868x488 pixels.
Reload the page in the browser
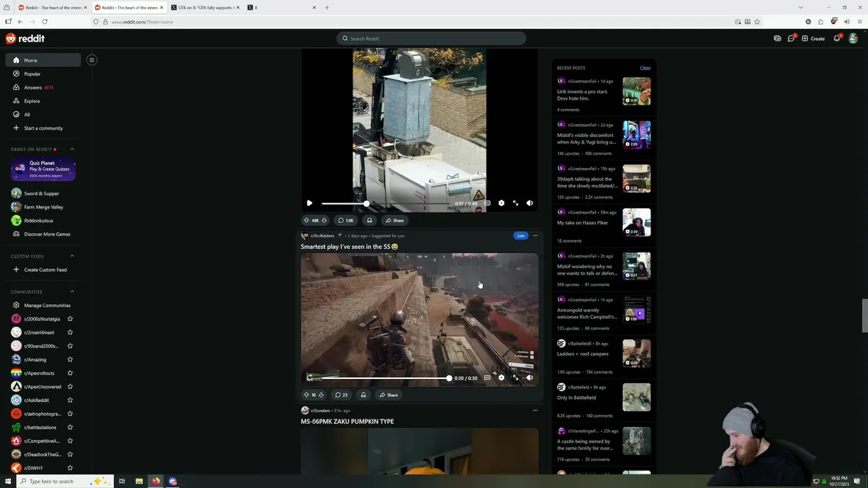pyautogui.click(x=45, y=22)
